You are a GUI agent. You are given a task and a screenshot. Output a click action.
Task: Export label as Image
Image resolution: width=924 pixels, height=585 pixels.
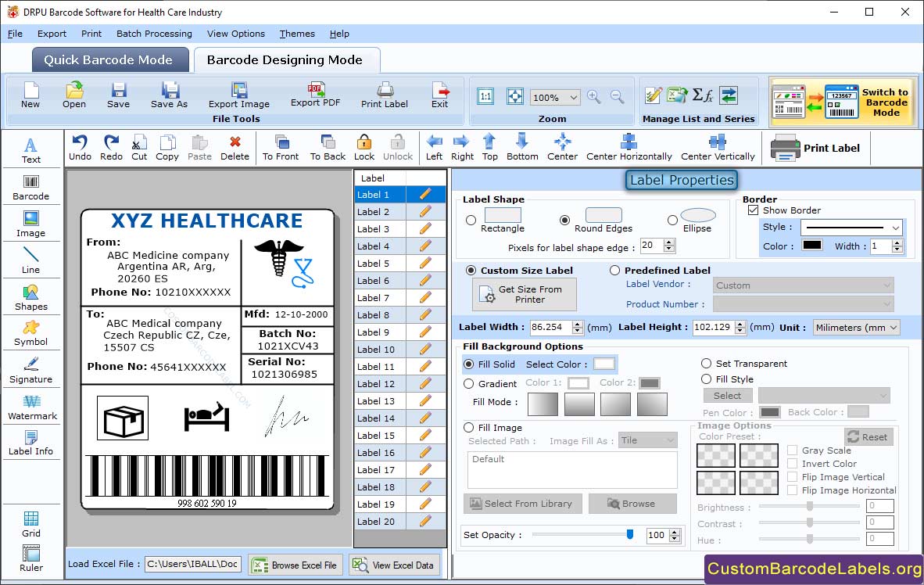coord(238,95)
